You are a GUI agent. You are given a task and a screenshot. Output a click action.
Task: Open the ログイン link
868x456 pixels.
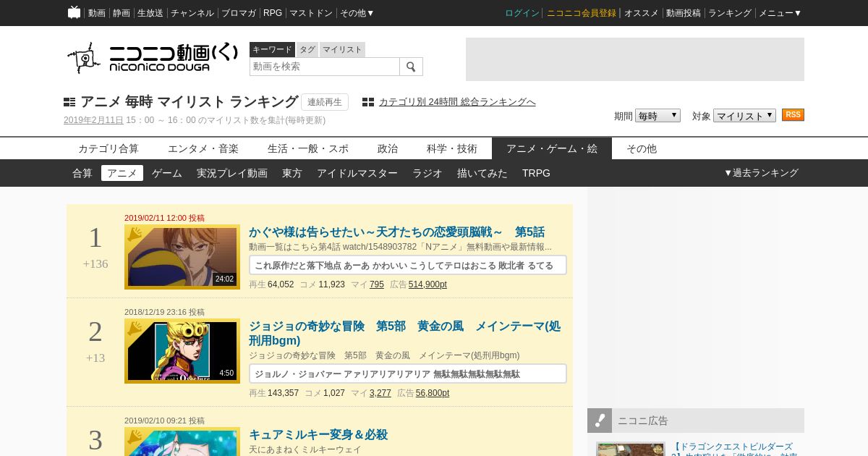tap(522, 13)
